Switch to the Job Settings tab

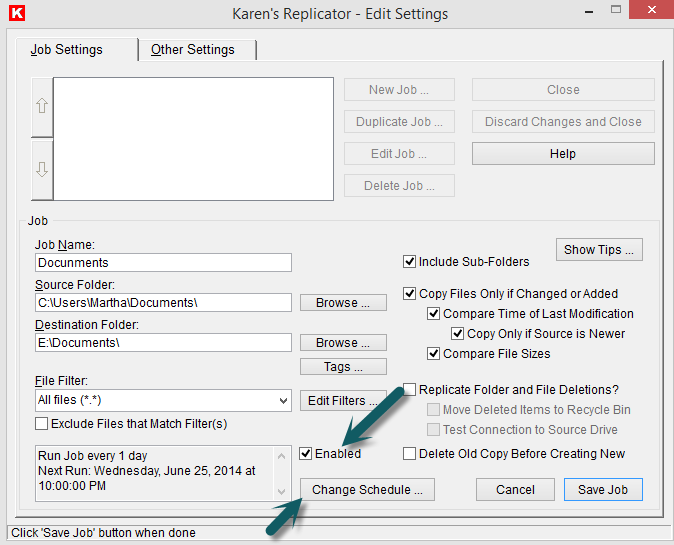pos(67,50)
